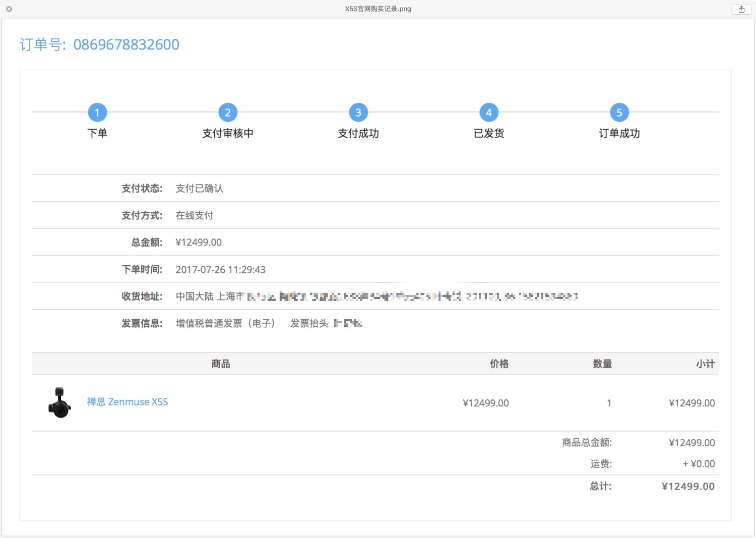
Task: Click the order number 0869678832600
Action: [127, 45]
